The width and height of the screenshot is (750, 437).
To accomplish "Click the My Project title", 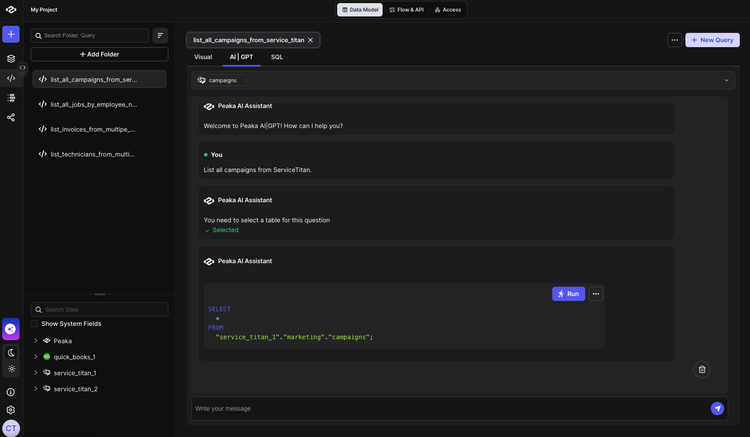I will (44, 10).
